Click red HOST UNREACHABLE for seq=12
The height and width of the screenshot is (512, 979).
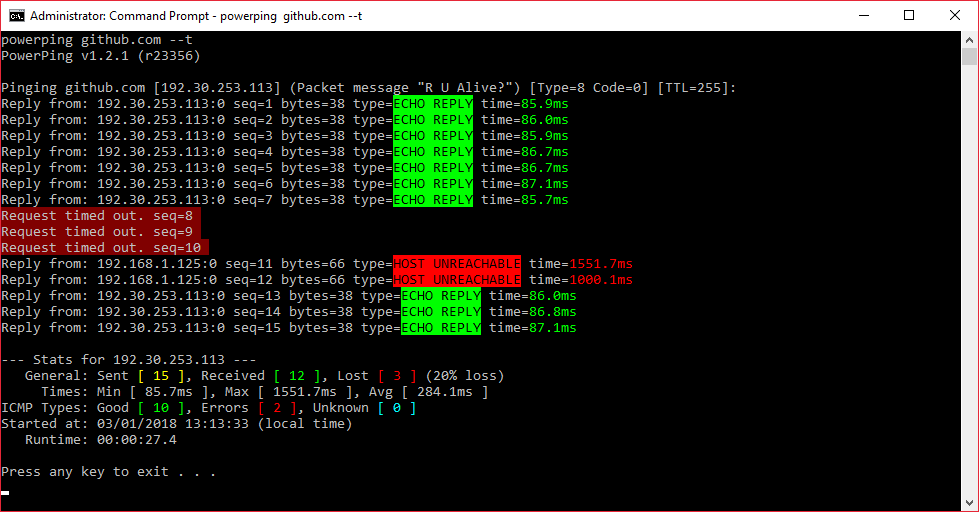[x=457, y=280]
